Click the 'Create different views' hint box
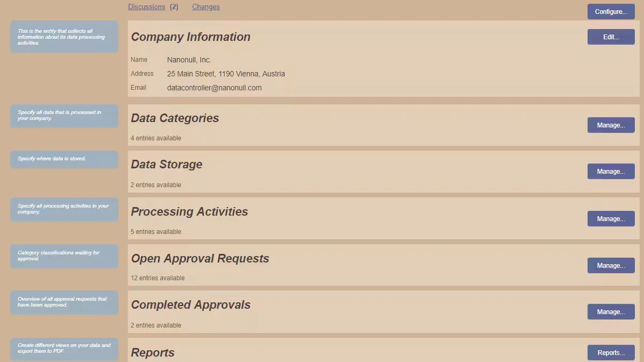Viewport: 644px width, 362px height. point(64,349)
